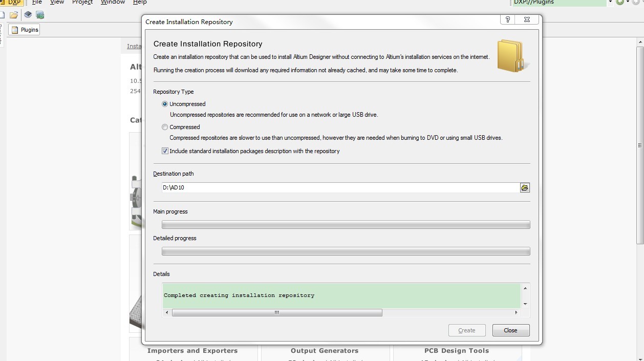Open the Window menu

(x=113, y=2)
